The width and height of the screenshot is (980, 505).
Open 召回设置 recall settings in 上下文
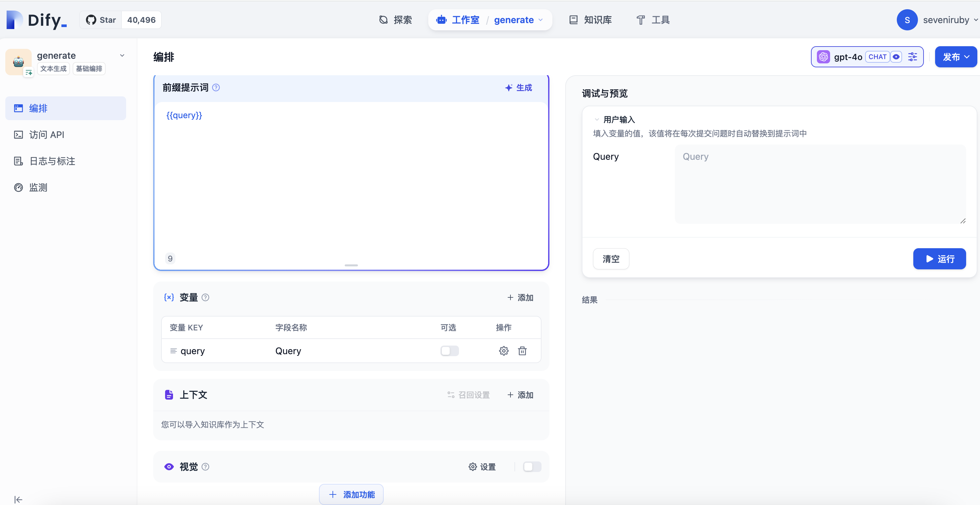coord(468,395)
